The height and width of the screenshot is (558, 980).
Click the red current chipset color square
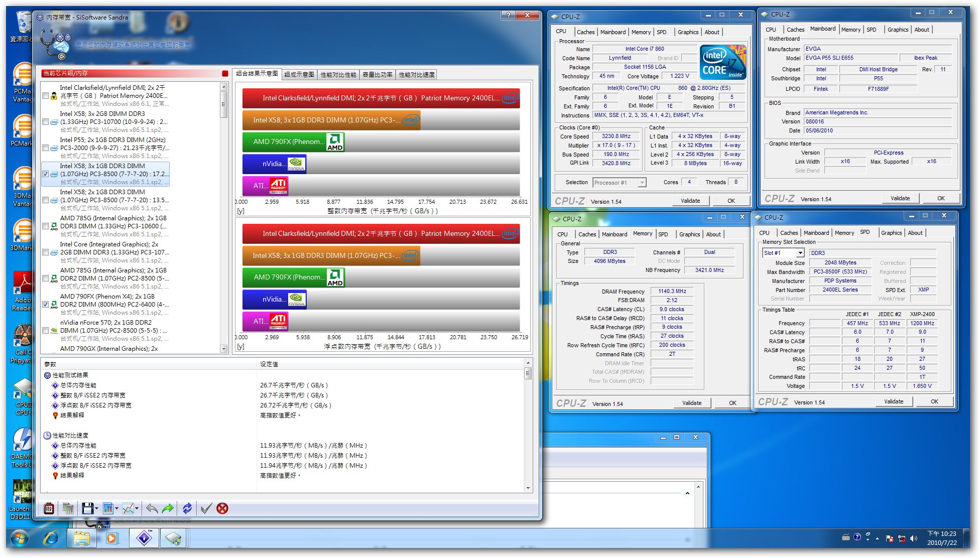225,73
